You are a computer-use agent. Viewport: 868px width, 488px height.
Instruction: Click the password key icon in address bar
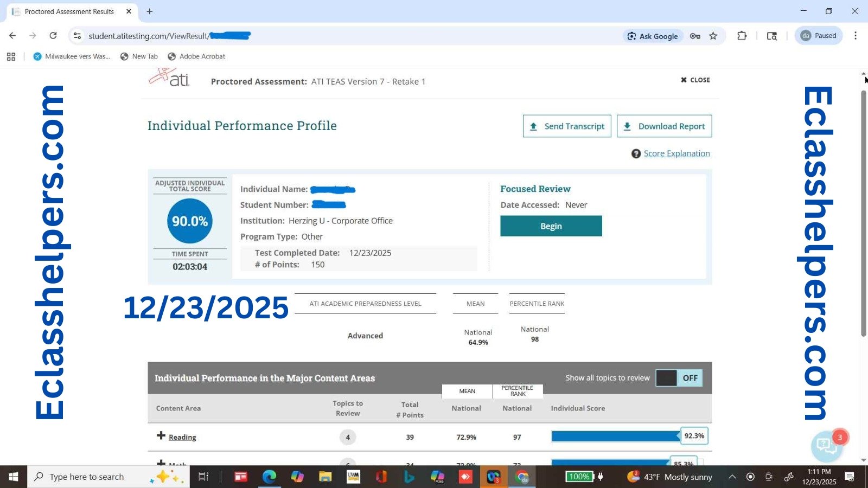click(x=695, y=36)
